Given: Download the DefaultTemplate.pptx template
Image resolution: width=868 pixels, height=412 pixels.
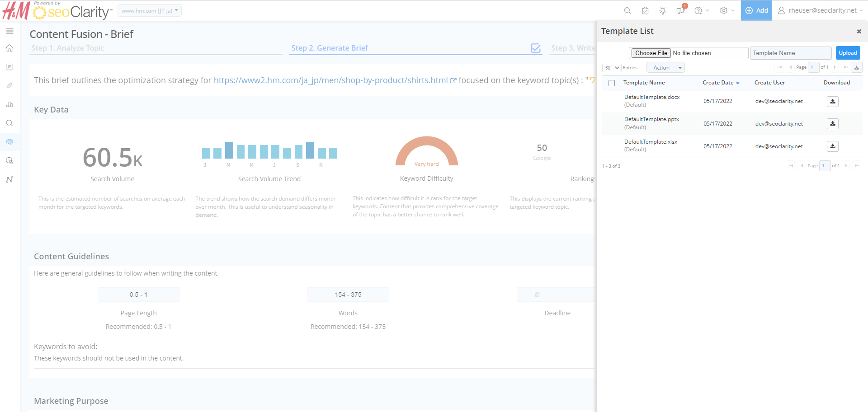Looking at the screenshot, I should point(832,124).
